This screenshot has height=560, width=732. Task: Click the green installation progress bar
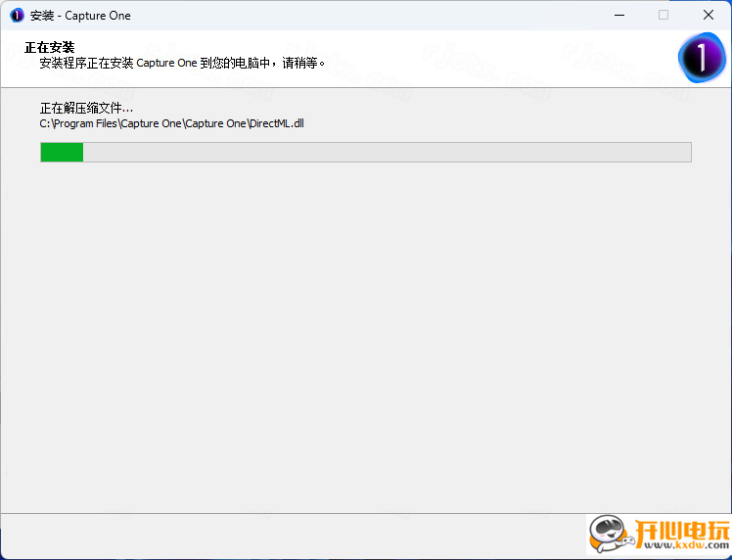[x=366, y=153]
